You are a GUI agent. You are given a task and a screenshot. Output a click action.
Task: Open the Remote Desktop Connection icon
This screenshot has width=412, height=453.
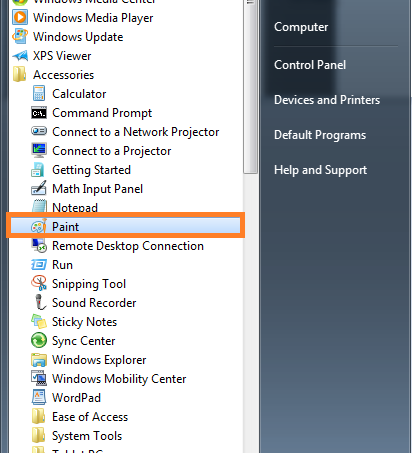click(39, 246)
